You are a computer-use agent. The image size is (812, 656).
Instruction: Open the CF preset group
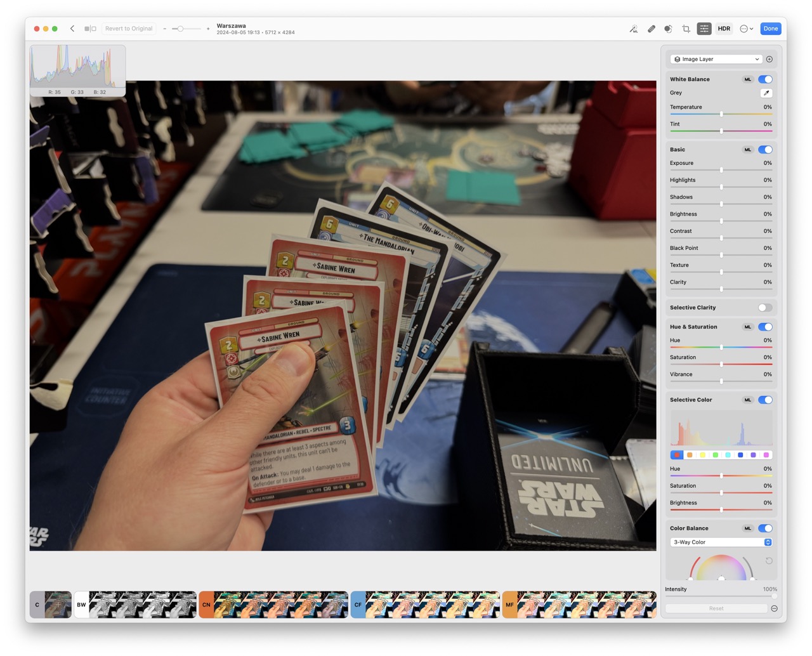pyautogui.click(x=358, y=605)
